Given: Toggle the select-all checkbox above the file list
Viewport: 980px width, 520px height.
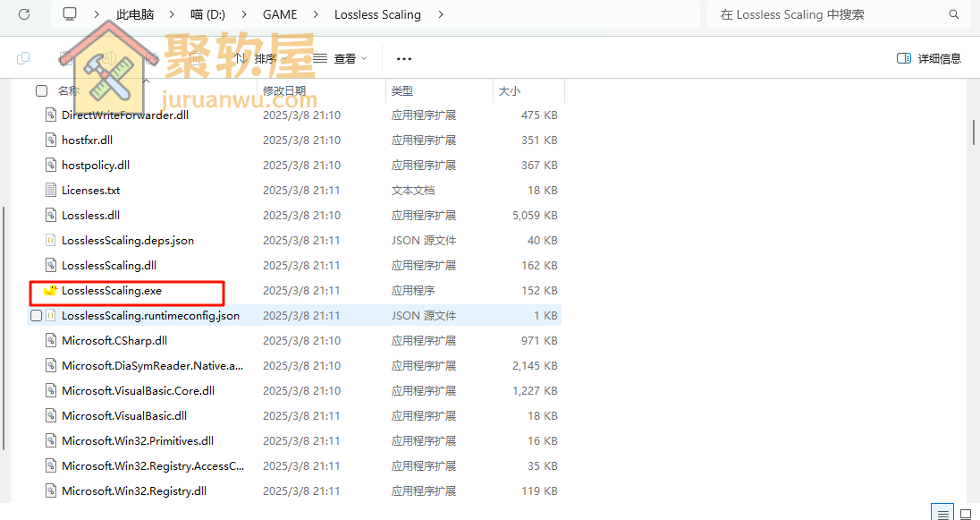Looking at the screenshot, I should pos(41,90).
